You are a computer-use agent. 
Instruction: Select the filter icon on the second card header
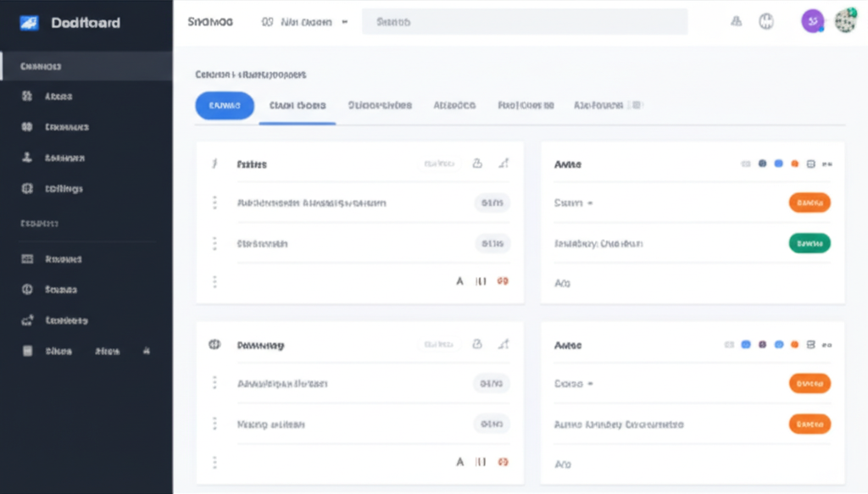click(504, 344)
